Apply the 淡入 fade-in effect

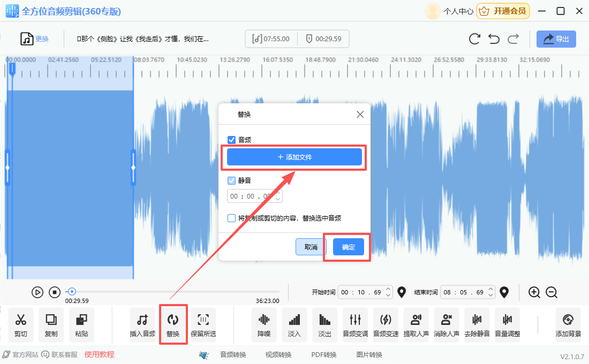pos(294,325)
